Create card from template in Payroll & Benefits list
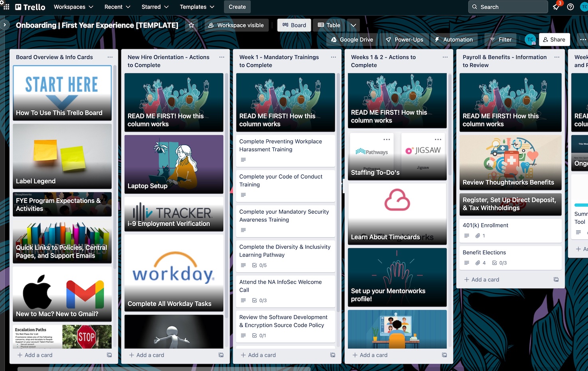588x371 pixels. tap(556, 280)
